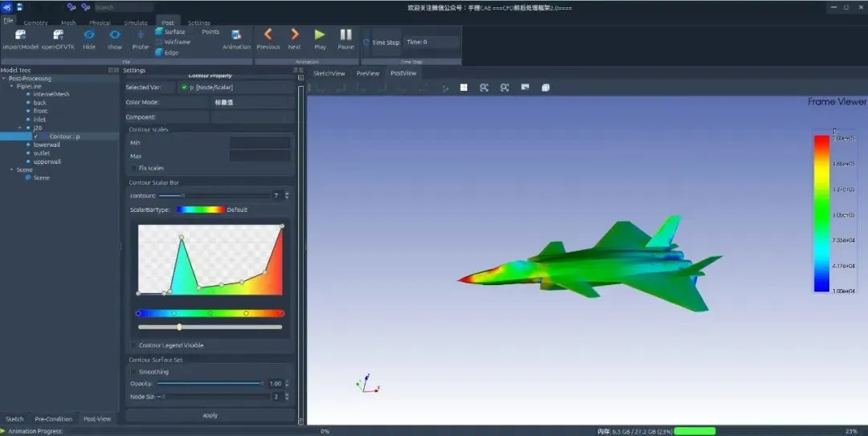Screen dimensions: 868x436
Task: Adjust the Opacity slider
Action: click(211, 384)
